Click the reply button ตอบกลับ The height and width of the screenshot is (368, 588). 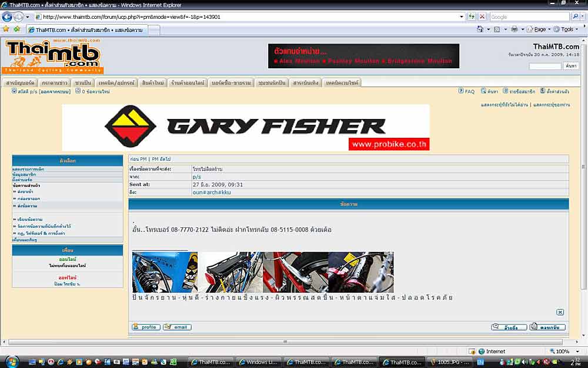tap(547, 327)
